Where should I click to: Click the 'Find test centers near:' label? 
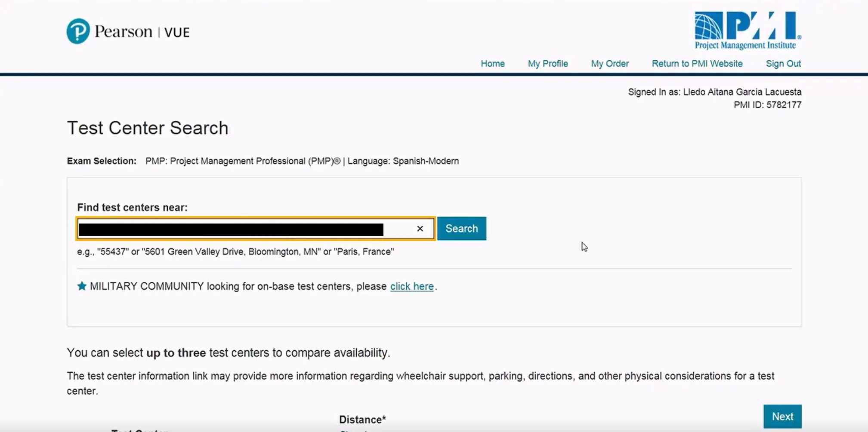(132, 208)
